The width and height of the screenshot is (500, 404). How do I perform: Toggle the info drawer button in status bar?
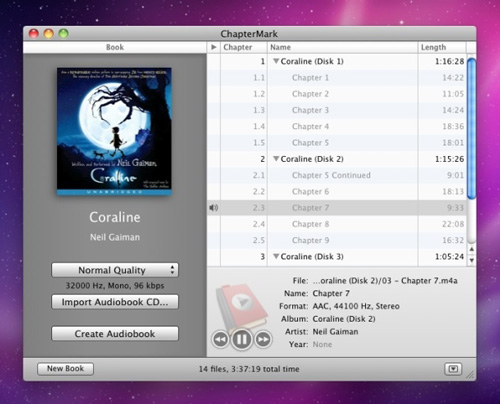click(x=453, y=369)
